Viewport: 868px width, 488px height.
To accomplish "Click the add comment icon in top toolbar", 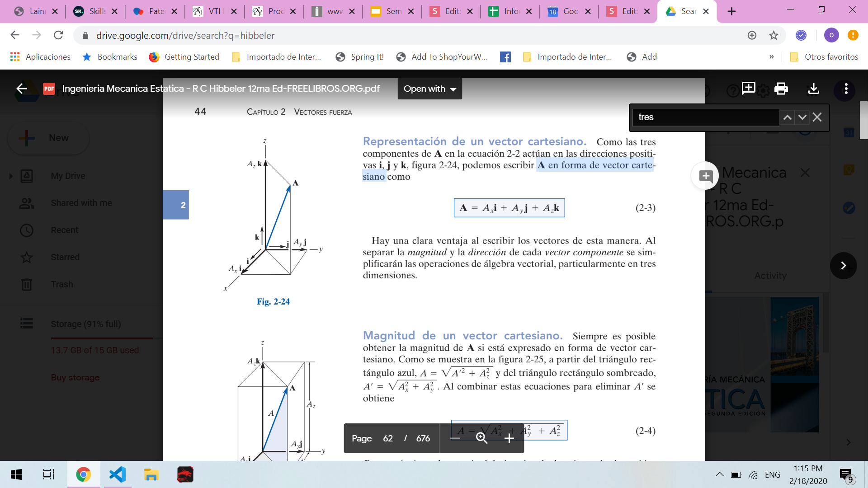I will click(748, 88).
